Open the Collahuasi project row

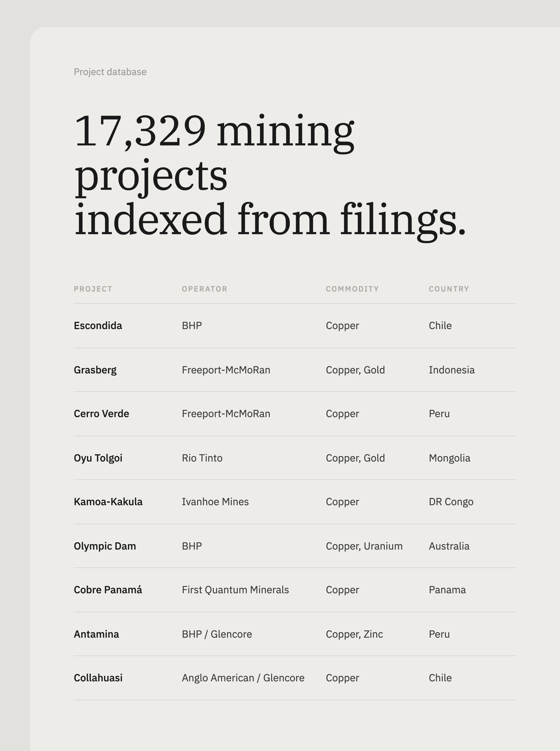click(x=295, y=678)
